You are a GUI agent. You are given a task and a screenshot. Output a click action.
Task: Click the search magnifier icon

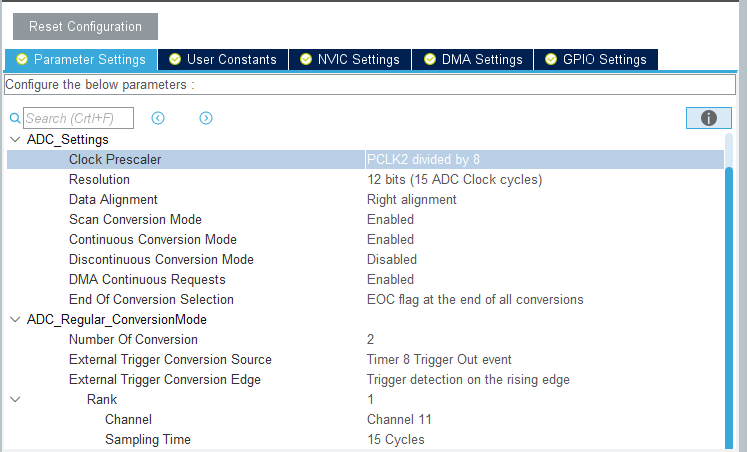click(x=15, y=118)
